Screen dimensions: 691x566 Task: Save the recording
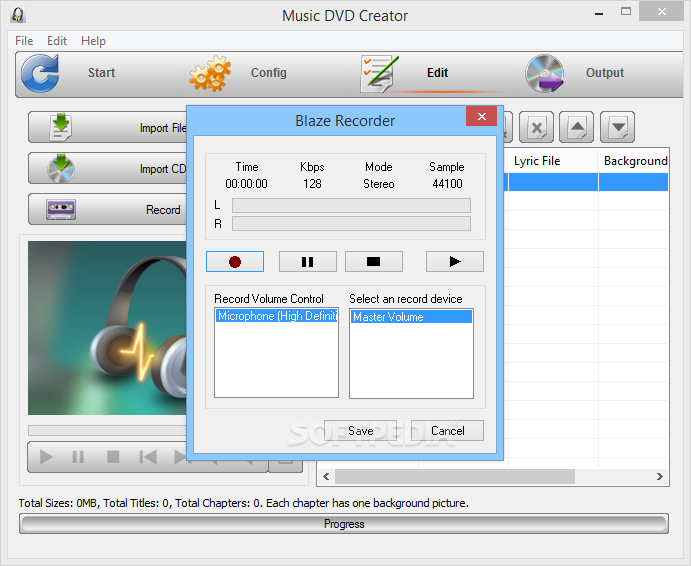[360, 430]
